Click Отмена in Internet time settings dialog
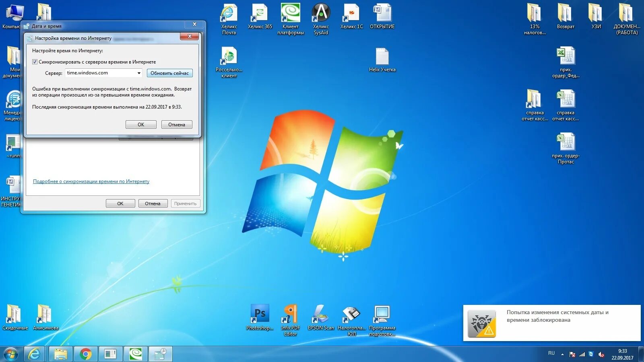Screen dimensions: 644x362 coord(177,125)
